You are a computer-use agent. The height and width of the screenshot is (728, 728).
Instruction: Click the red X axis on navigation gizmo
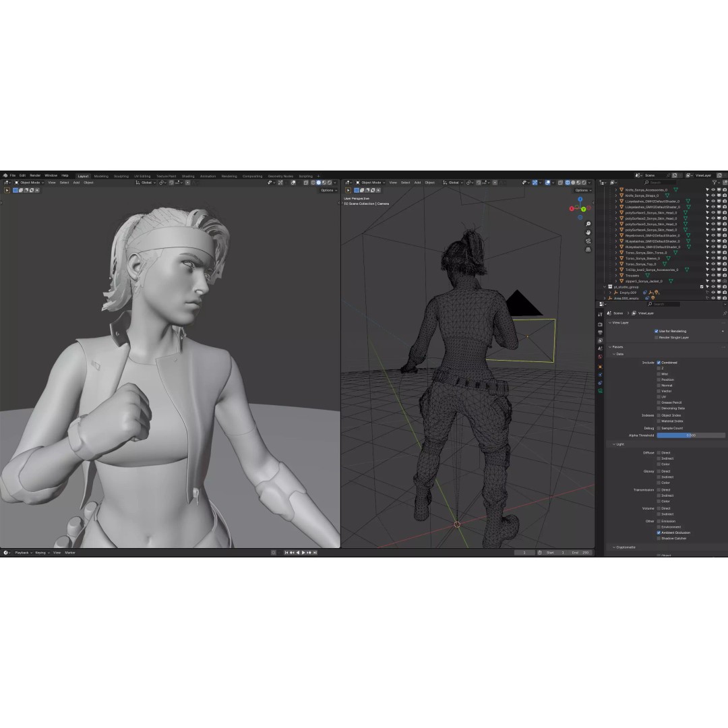pyautogui.click(x=572, y=208)
